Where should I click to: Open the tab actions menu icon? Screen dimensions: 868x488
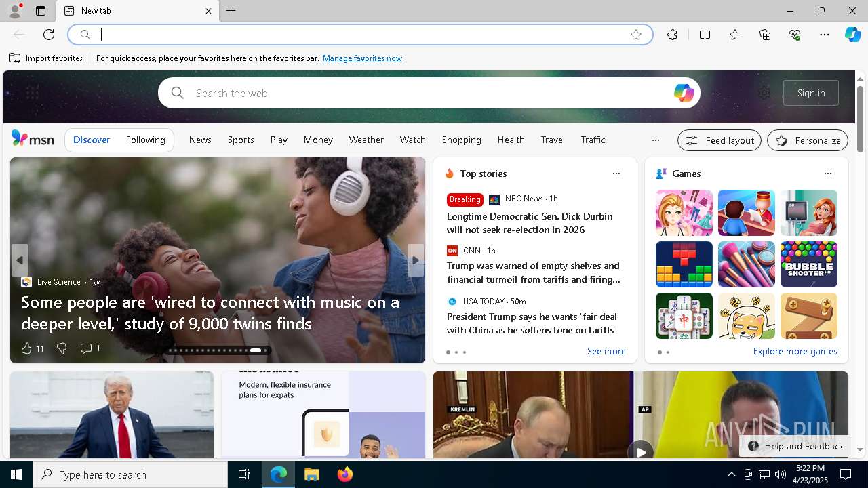(x=41, y=11)
